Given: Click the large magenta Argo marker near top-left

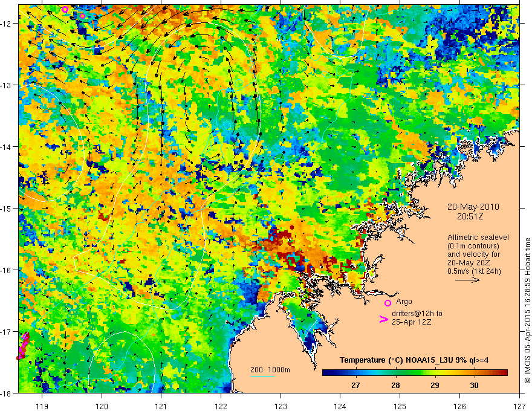Looking at the screenshot, I should (x=65, y=10).
